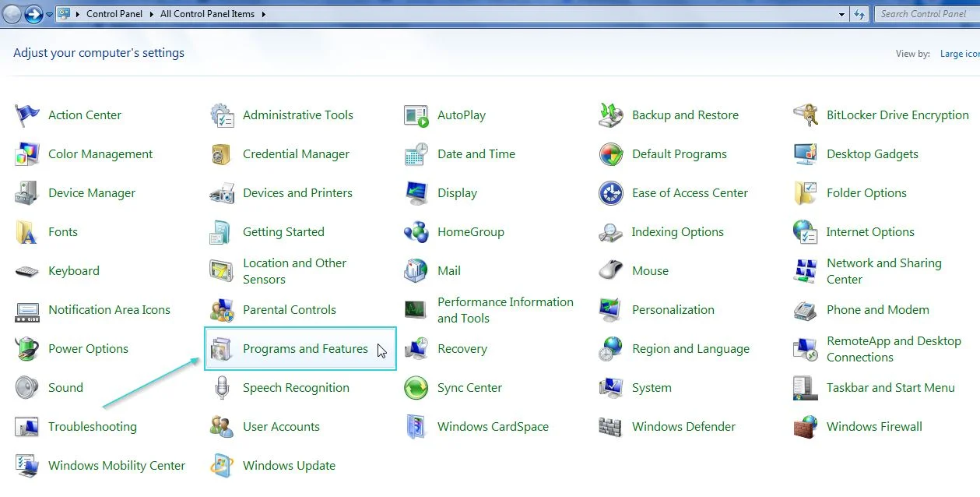The width and height of the screenshot is (980, 497).
Task: Open the Getting Started link
Action: (x=283, y=232)
